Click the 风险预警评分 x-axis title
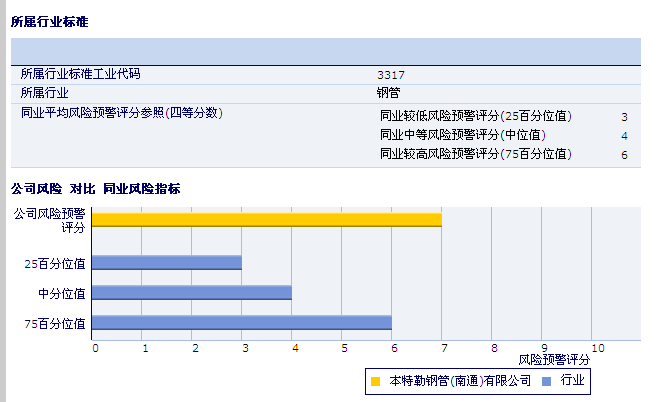The width and height of the screenshot is (663, 402). [x=554, y=358]
